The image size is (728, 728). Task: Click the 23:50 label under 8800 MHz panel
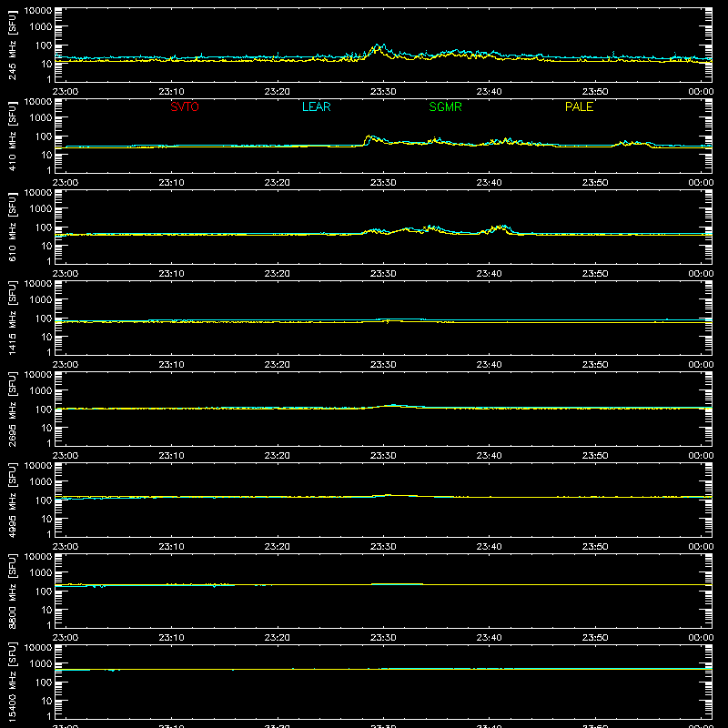(595, 638)
